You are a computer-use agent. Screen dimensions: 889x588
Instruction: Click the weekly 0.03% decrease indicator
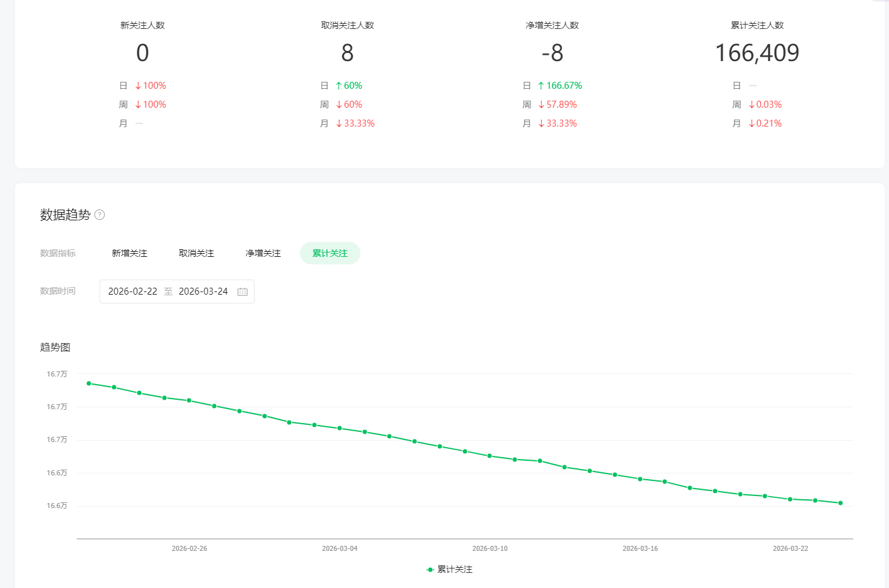(765, 105)
